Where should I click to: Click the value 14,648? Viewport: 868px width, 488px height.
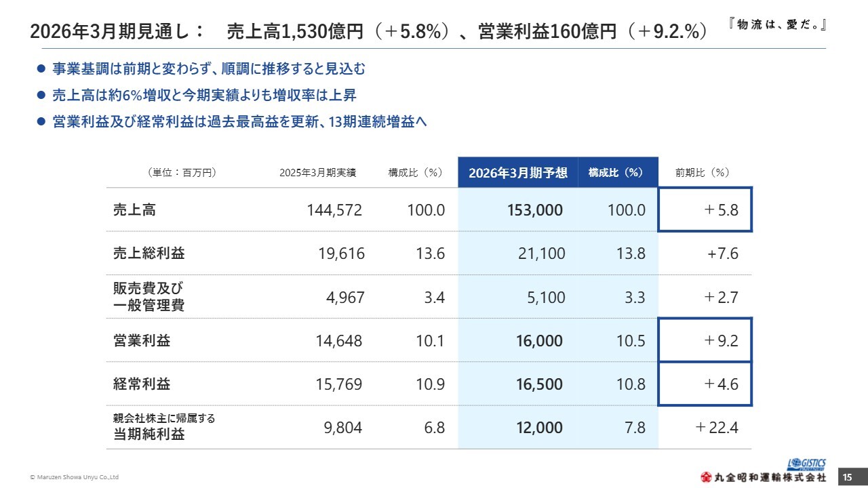(x=339, y=340)
